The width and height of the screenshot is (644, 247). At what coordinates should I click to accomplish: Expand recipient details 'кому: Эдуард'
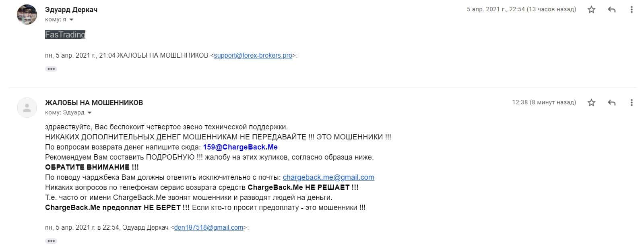[x=89, y=113]
